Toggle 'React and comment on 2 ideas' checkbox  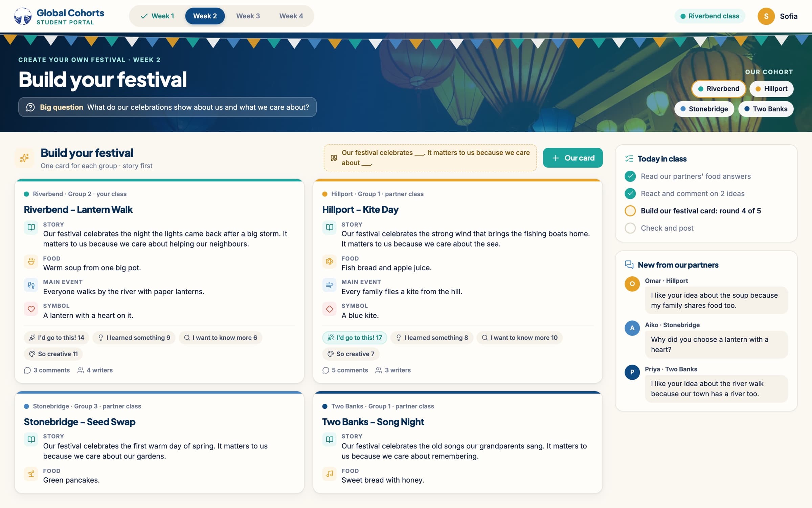(x=630, y=193)
